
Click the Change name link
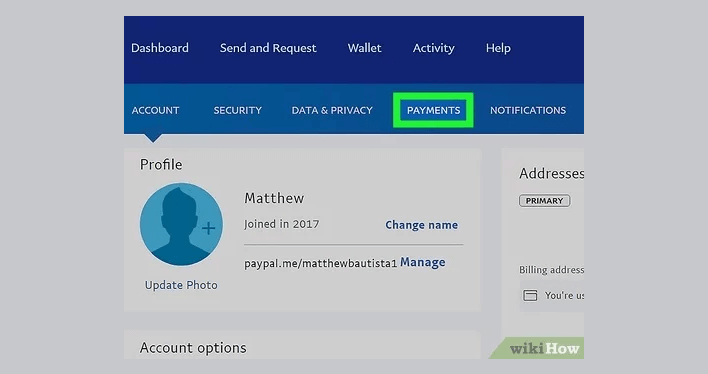(x=421, y=225)
